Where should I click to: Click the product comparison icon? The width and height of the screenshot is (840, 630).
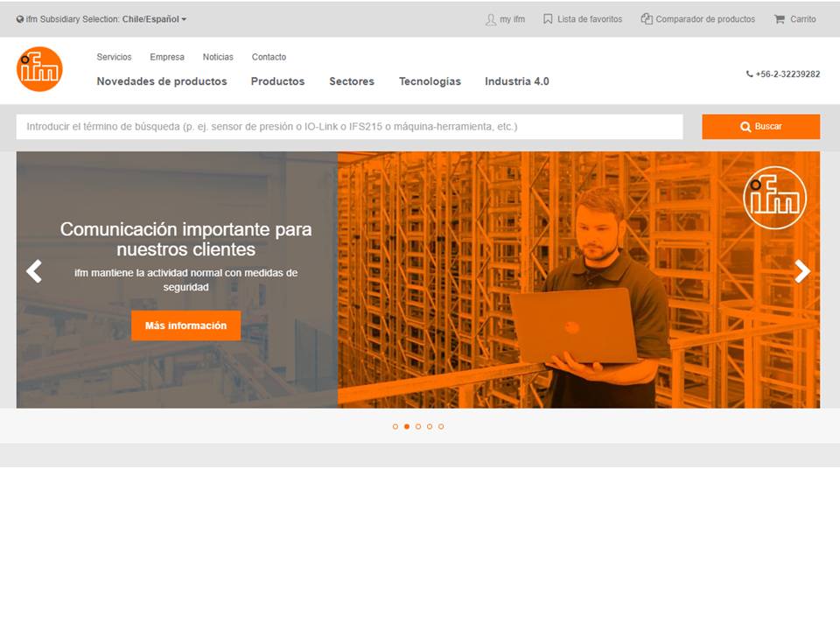(x=647, y=19)
